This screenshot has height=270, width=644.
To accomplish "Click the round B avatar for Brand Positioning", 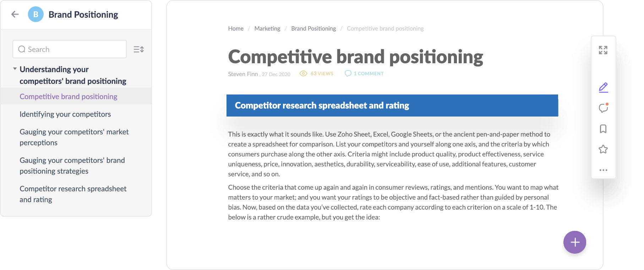I will coord(36,14).
